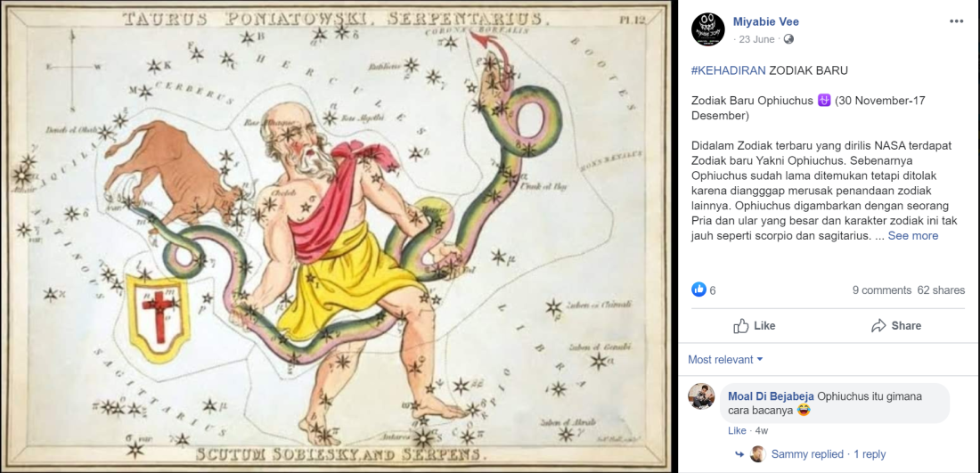This screenshot has width=980, height=473.
Task: Click the thumbs-up Like button
Action: 754,325
